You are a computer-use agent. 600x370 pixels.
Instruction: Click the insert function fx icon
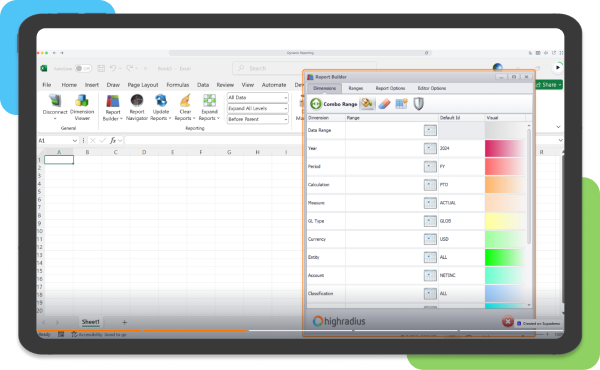(113, 140)
